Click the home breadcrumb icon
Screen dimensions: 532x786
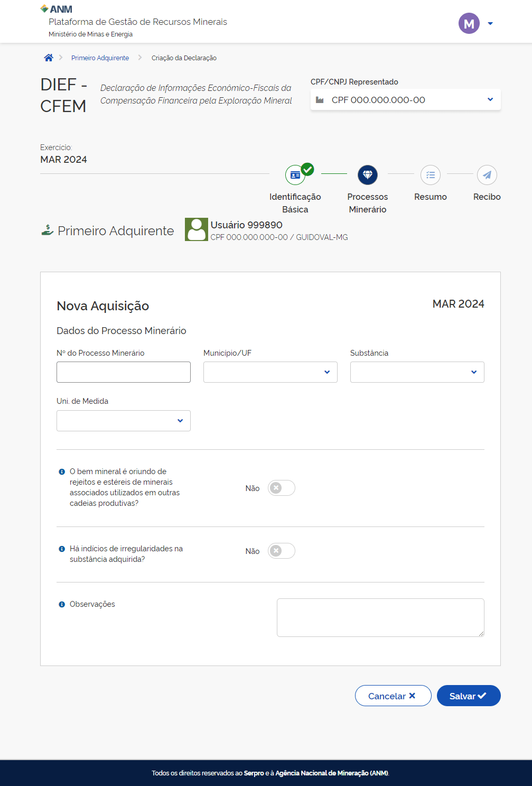point(49,58)
